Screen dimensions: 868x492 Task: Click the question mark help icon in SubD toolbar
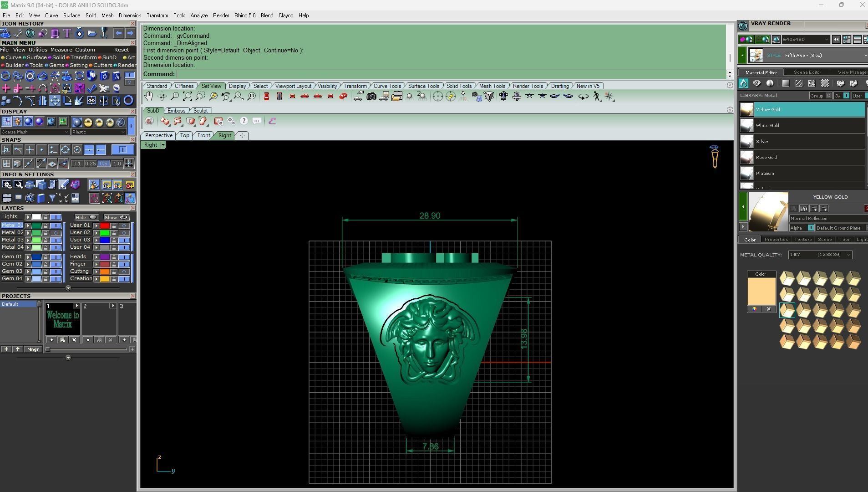[x=244, y=121]
